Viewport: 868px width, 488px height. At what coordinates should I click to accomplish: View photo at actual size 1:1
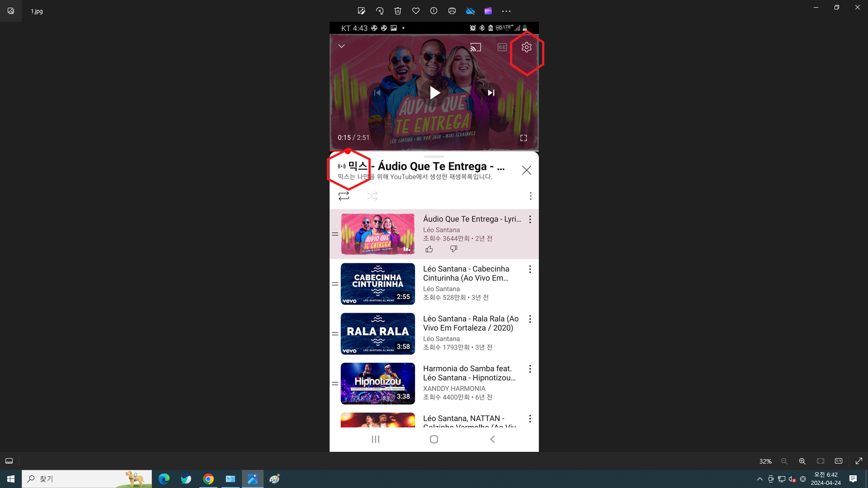coord(839,461)
